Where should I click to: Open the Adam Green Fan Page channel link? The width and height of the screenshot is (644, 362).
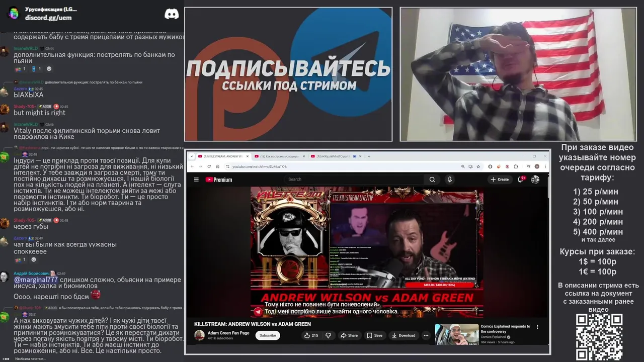tap(228, 333)
